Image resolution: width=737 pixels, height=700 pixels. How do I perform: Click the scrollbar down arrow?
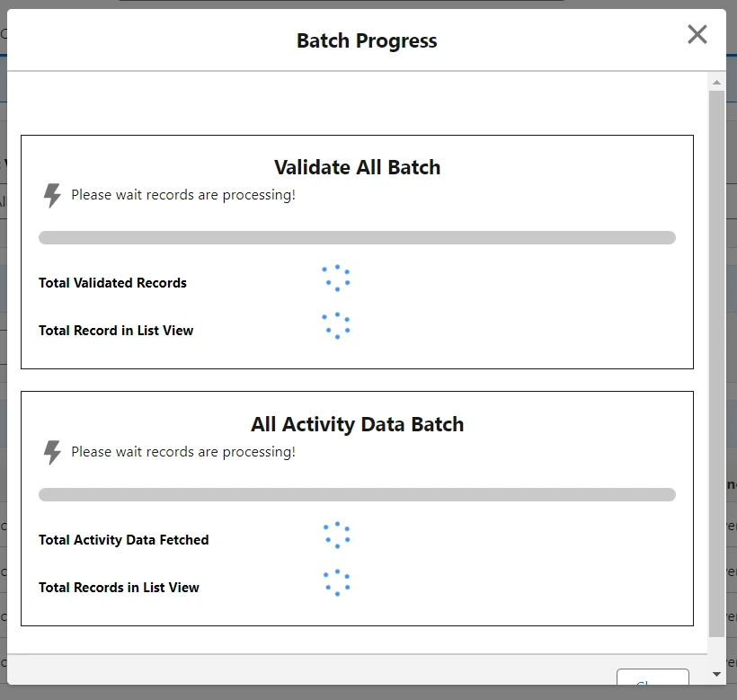(715, 673)
